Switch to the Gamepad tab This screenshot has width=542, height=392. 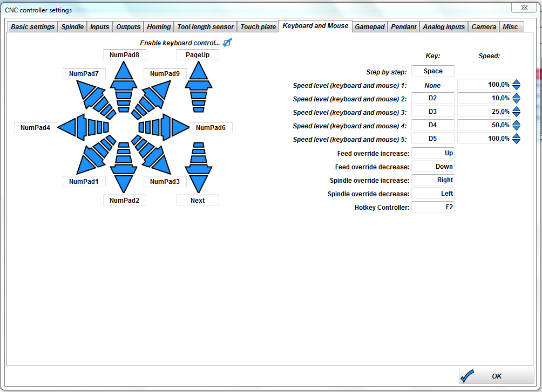(370, 26)
